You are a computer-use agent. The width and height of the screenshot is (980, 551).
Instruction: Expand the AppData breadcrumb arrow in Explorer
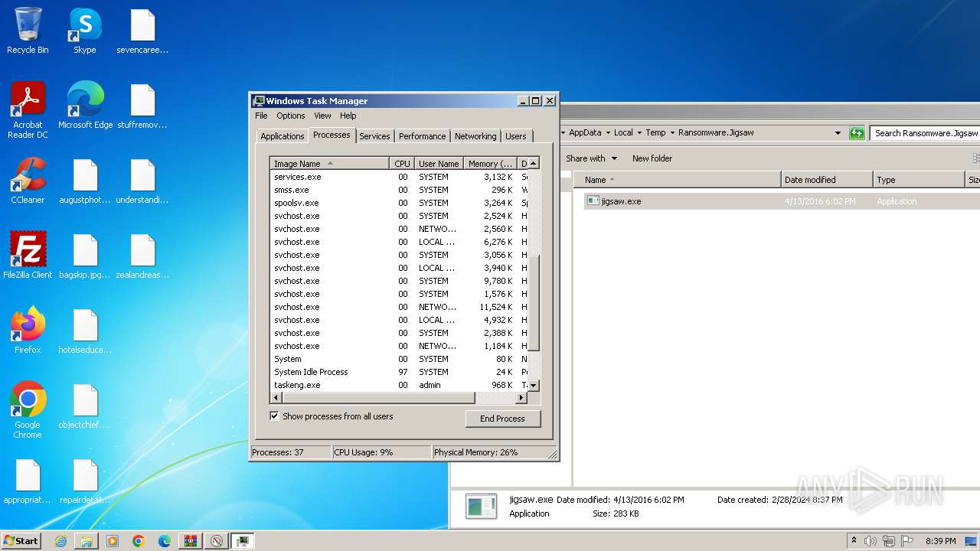(608, 132)
